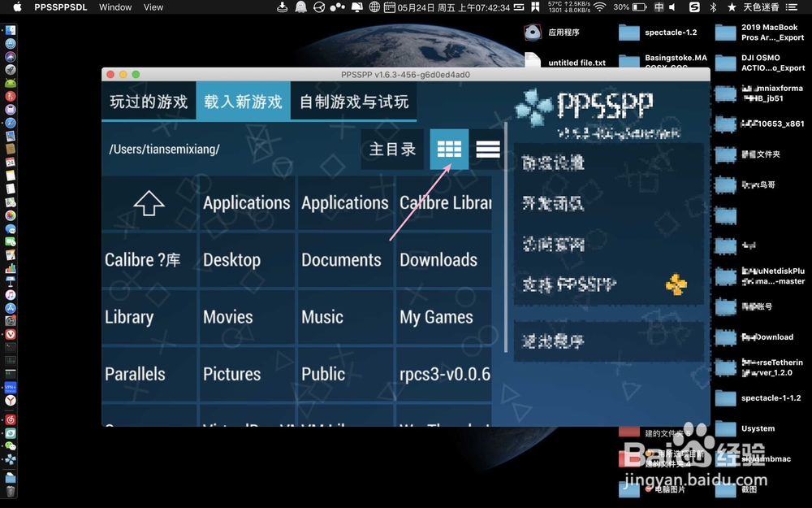The image size is (812, 508).
Task: Click the /Users/tiansemixiang/ path text
Action: point(164,150)
